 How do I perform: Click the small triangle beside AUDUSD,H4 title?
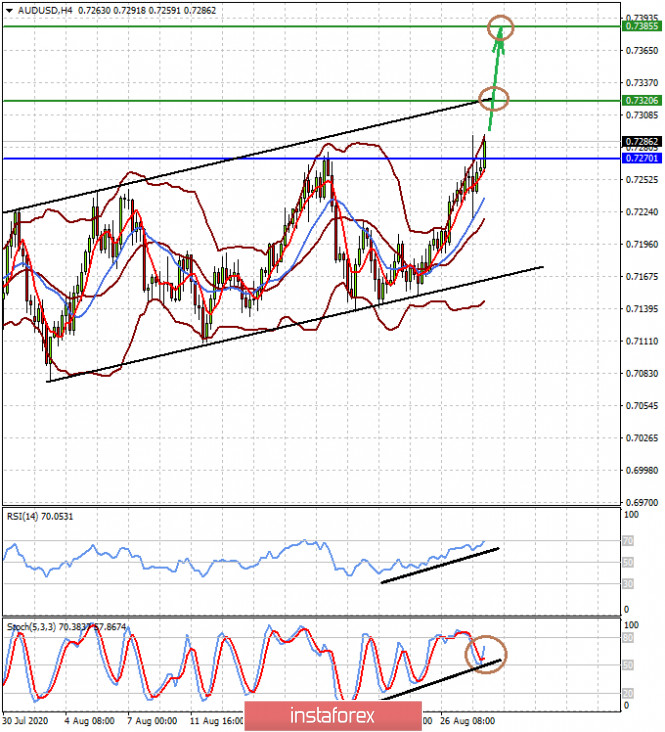pyautogui.click(x=9, y=10)
